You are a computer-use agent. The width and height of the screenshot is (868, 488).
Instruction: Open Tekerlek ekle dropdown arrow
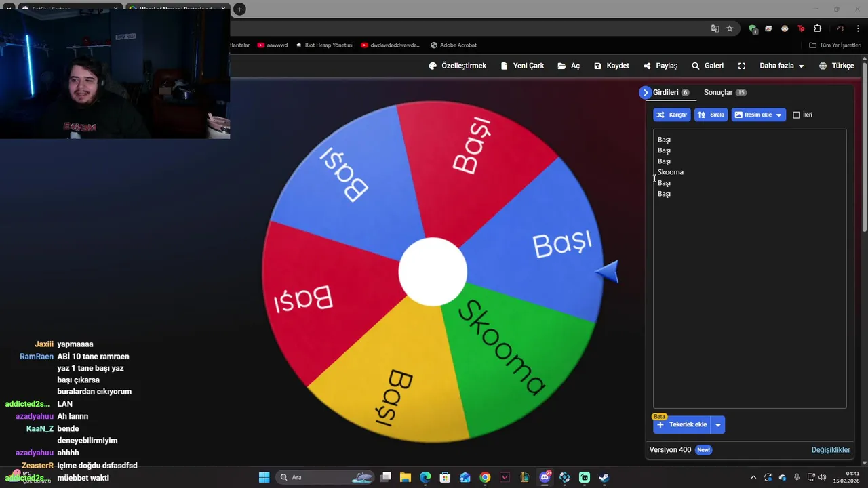[x=718, y=424]
